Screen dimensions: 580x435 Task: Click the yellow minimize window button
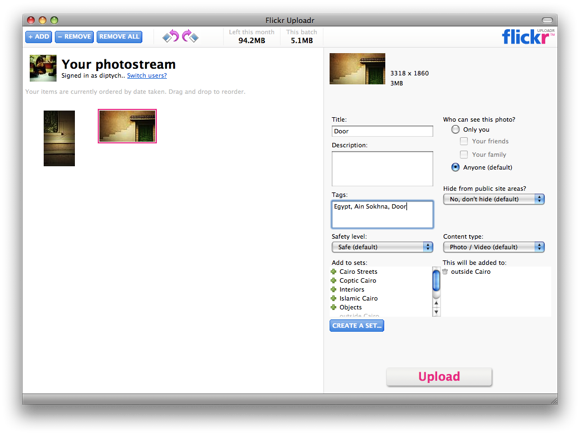point(43,20)
